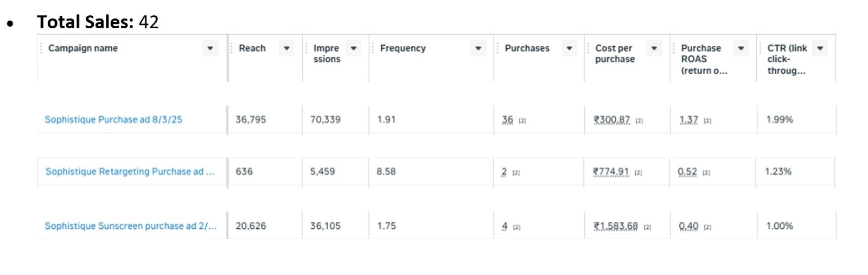Open the Purchase ROAS column dropdown
Screen dimensions: 868x275
coord(741,48)
